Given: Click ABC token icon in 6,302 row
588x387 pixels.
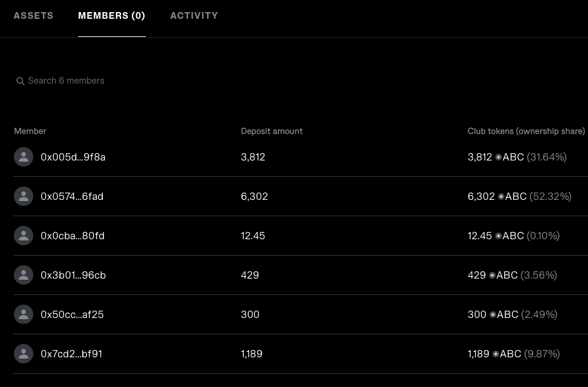Looking at the screenshot, I should pyautogui.click(x=501, y=197).
